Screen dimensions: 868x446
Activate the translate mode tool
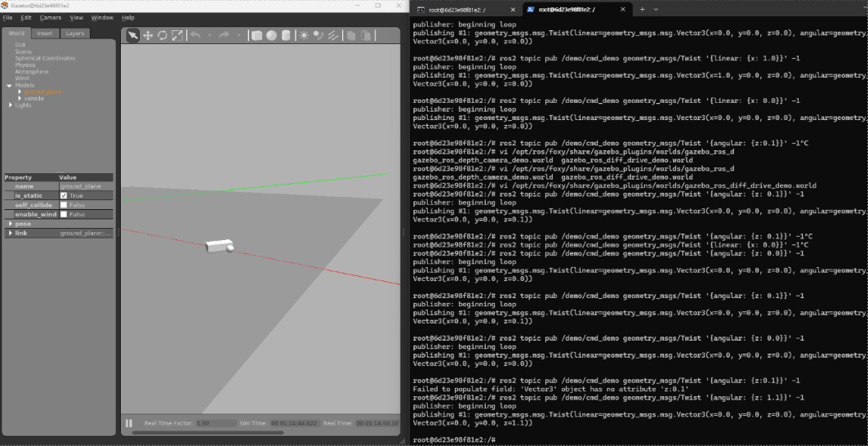coord(148,35)
